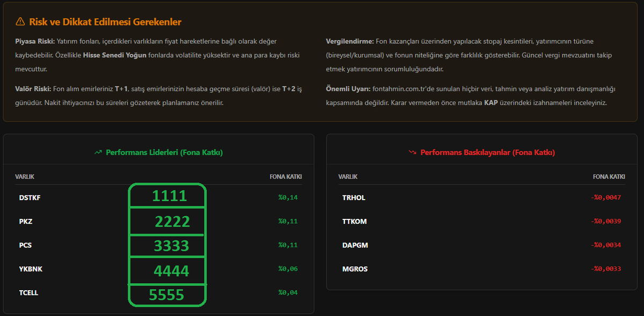Screen dimensions: 644x316
Task: Click the %0,06 contribution value for YKBNK
Action: tap(288, 269)
